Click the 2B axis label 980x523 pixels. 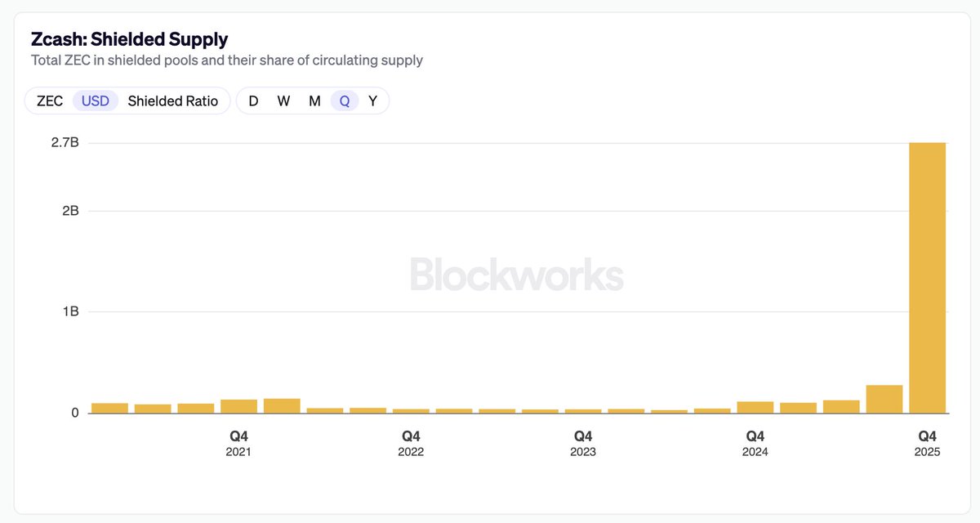tap(70, 211)
